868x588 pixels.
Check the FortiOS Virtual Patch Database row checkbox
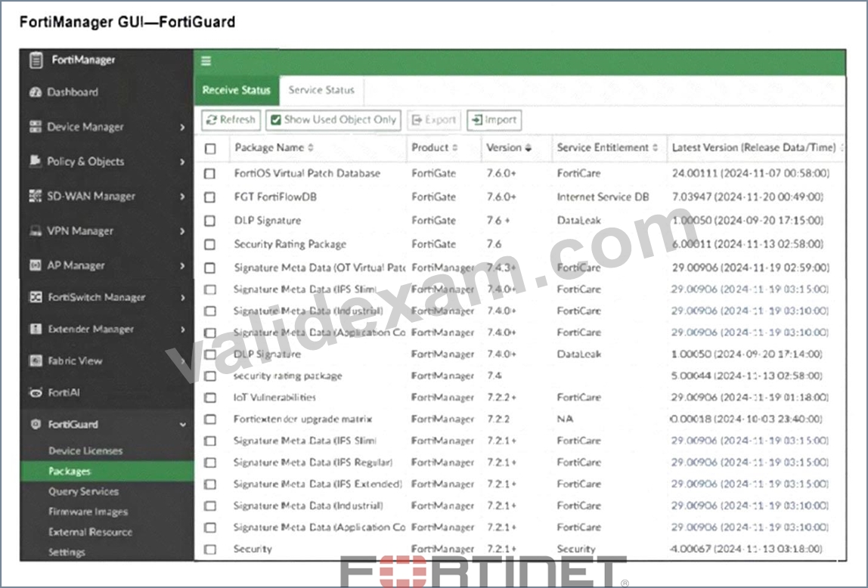coord(209,174)
